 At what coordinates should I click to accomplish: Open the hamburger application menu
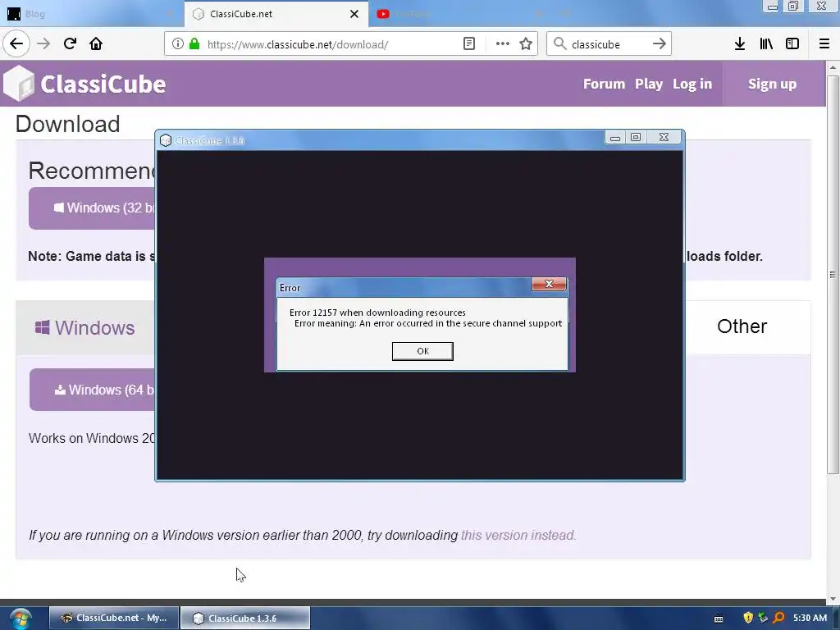(824, 44)
